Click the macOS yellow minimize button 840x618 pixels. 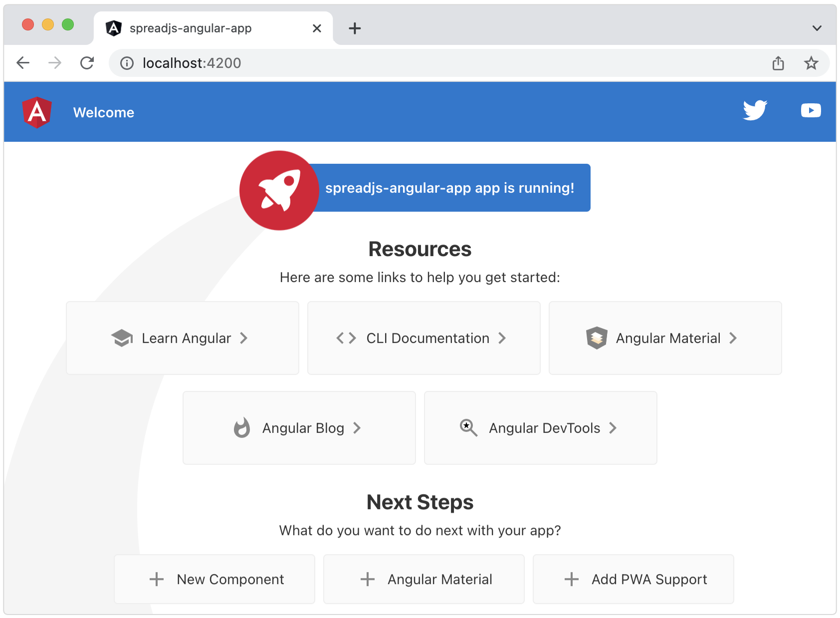48,24
